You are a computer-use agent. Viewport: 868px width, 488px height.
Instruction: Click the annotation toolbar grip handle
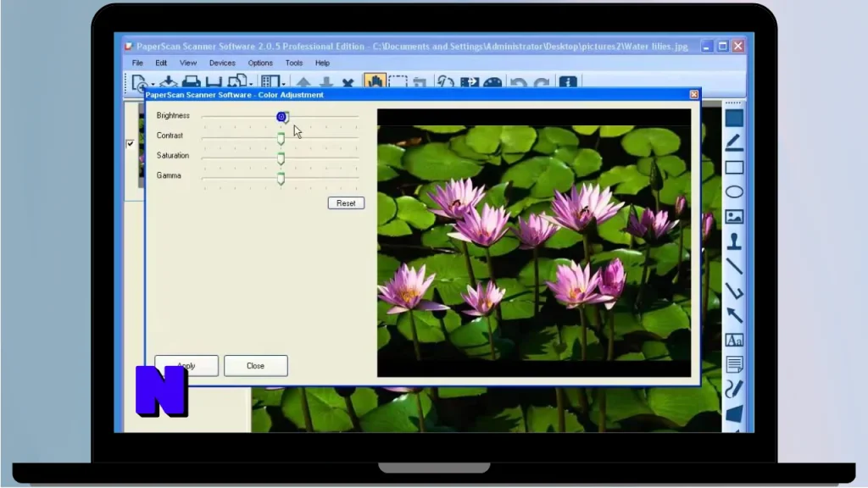click(733, 103)
